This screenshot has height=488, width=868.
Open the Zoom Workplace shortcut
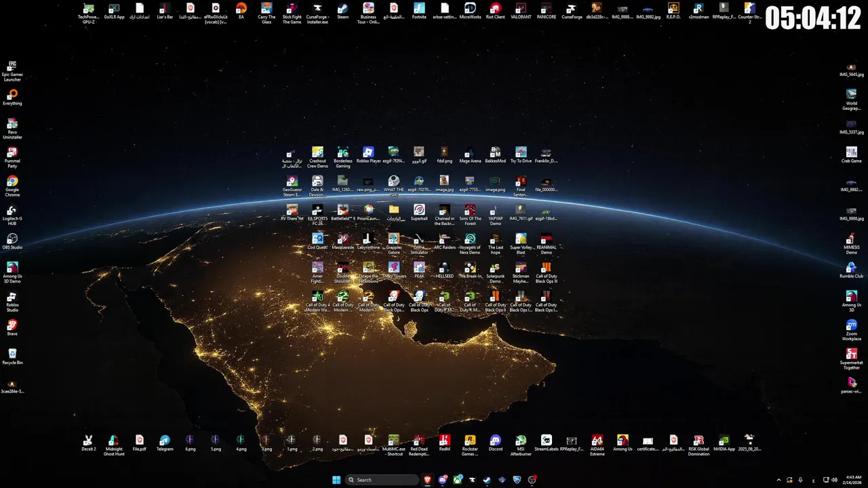(x=852, y=330)
